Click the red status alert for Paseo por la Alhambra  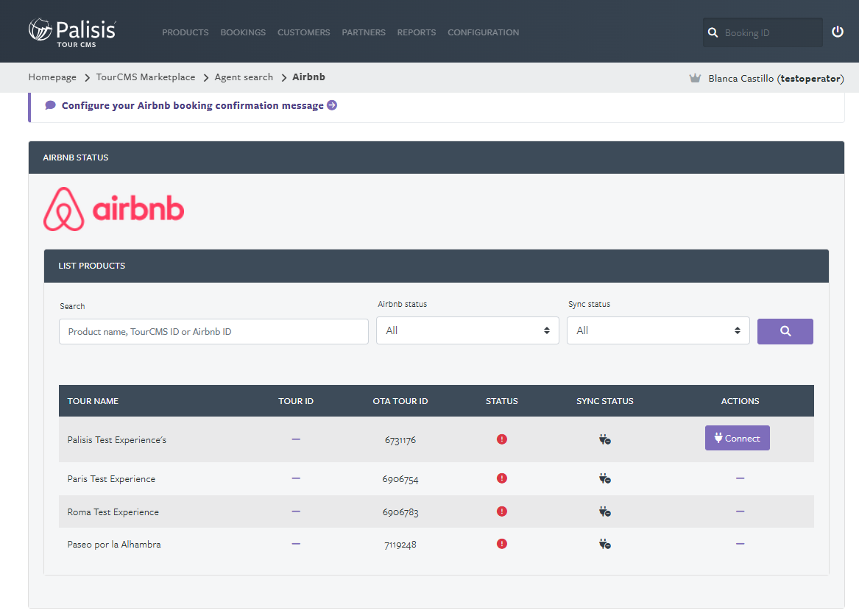tap(502, 544)
